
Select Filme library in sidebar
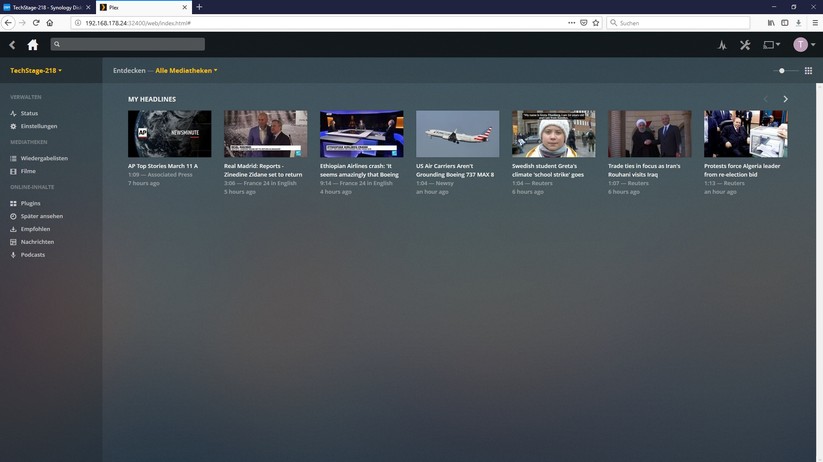[x=28, y=171]
